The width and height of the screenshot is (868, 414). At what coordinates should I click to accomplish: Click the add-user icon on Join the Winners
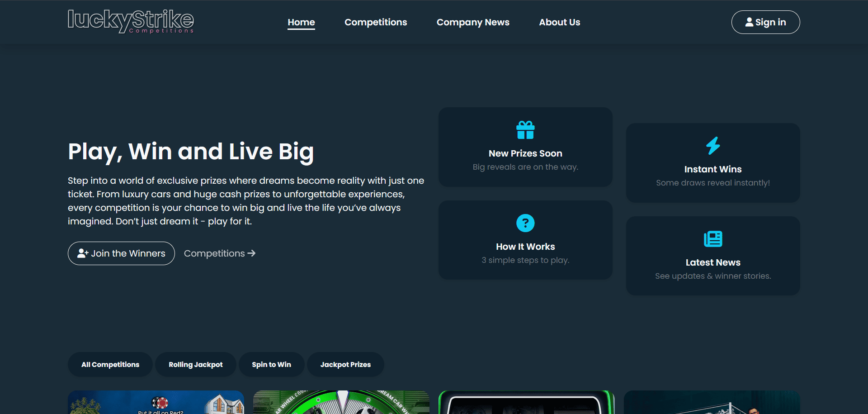click(82, 253)
